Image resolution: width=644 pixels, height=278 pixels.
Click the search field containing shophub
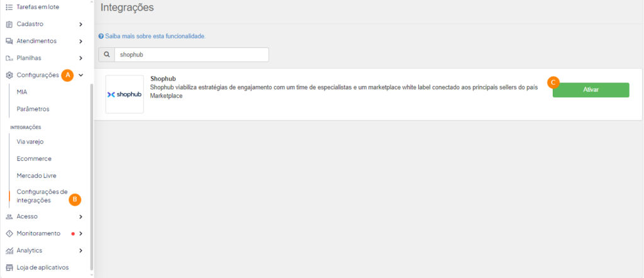click(192, 55)
